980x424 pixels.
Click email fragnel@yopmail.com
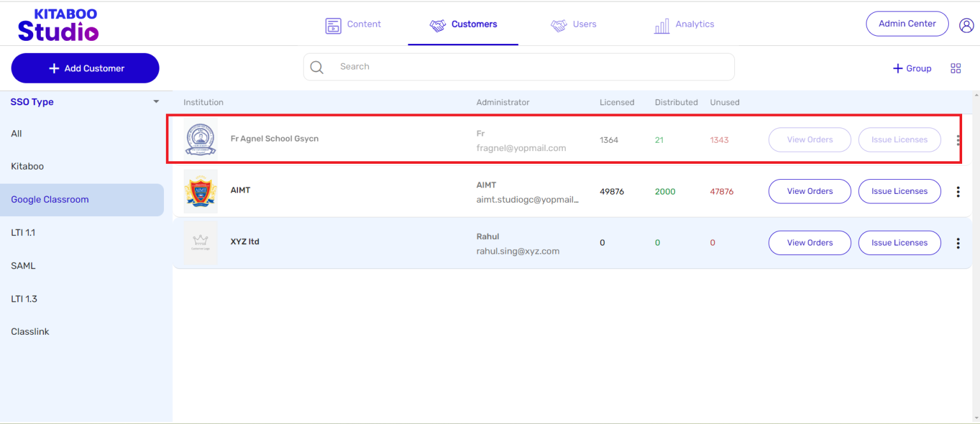pyautogui.click(x=521, y=148)
